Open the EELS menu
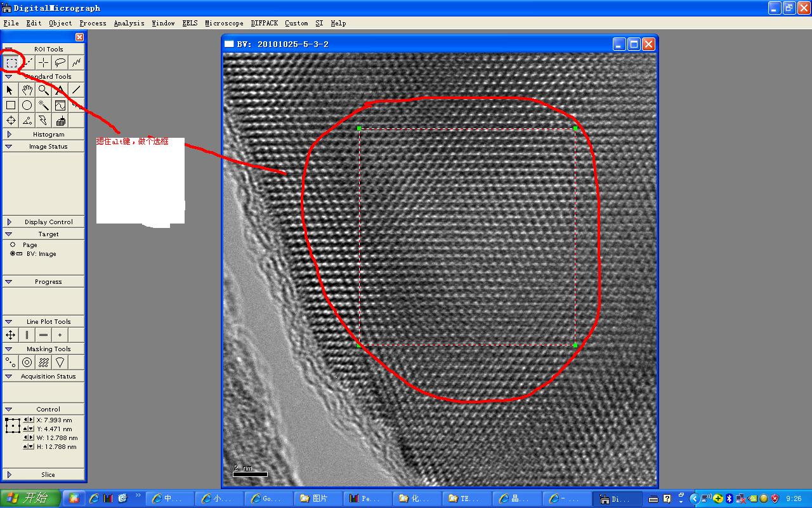The image size is (812, 508). [190, 23]
